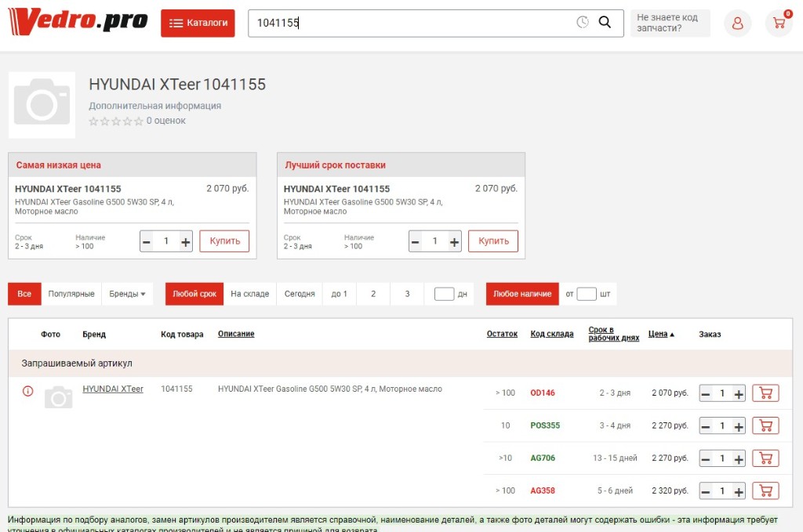Select the 3 days delivery filter

click(407, 294)
